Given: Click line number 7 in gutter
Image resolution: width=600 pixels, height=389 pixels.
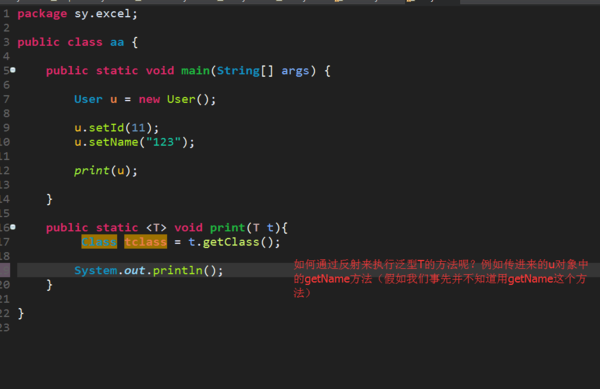Looking at the screenshot, I should (7, 99).
